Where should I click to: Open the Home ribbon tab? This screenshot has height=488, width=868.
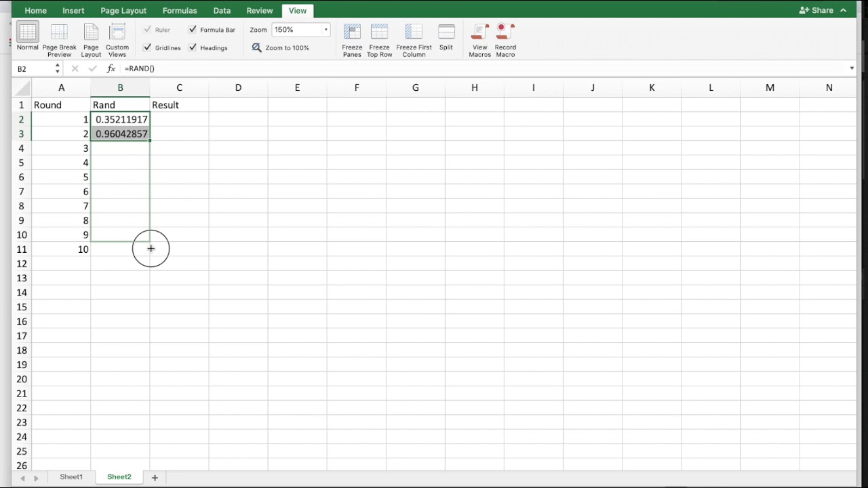tap(35, 11)
